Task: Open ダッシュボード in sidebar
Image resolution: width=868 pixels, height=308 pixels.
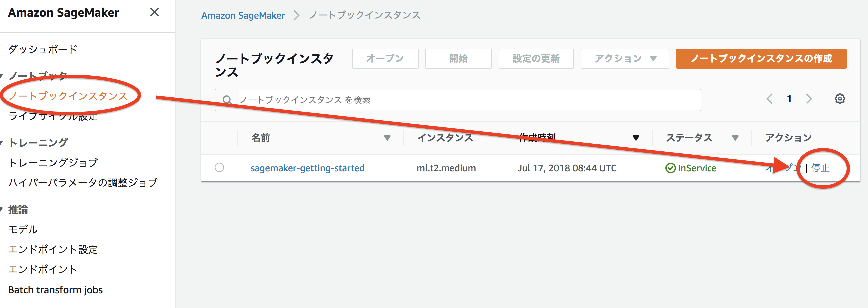Action: coord(43,50)
